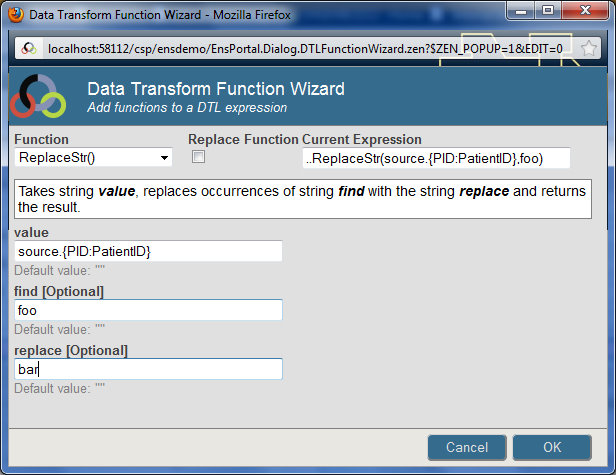Enable the Replace Function checkbox
This screenshot has width=616, height=475.
coord(198,157)
